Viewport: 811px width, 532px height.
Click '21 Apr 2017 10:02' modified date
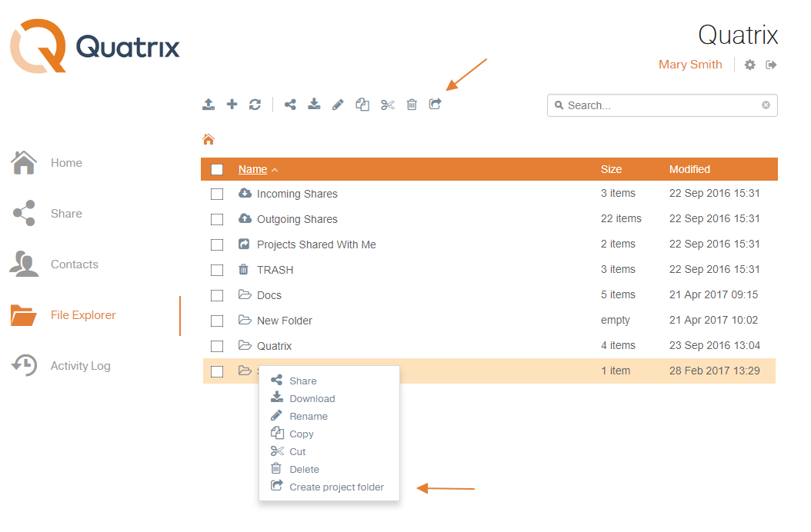click(x=713, y=320)
